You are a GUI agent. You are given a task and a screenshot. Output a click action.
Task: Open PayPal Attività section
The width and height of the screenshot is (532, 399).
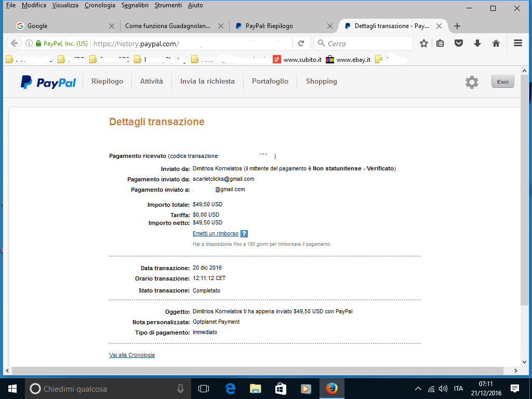pyautogui.click(x=152, y=82)
